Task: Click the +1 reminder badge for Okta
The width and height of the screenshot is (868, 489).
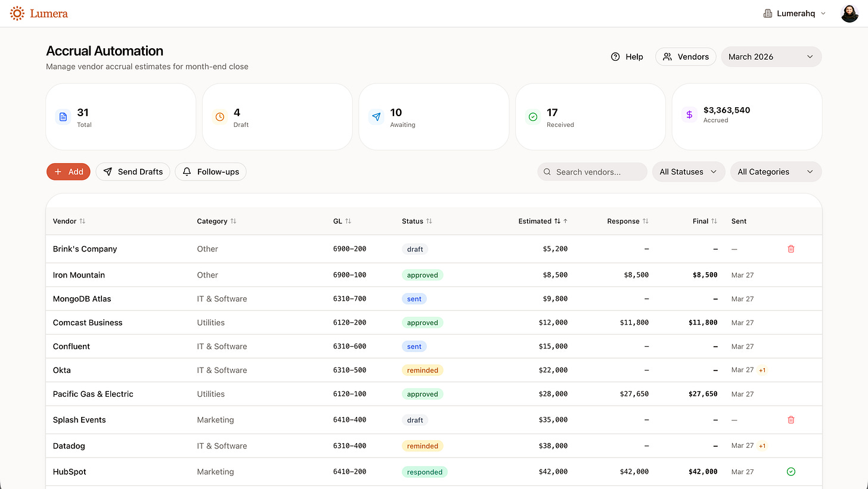Action: pos(762,370)
